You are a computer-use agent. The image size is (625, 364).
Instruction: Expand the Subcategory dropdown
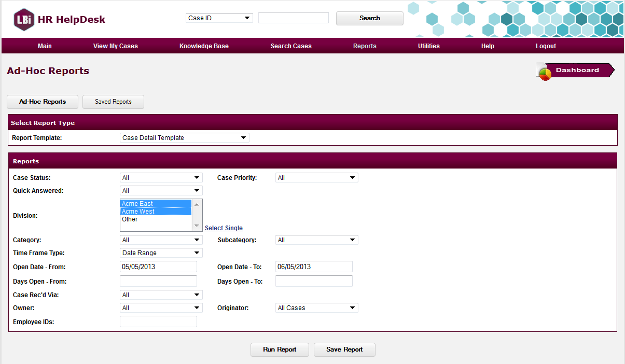(x=317, y=240)
